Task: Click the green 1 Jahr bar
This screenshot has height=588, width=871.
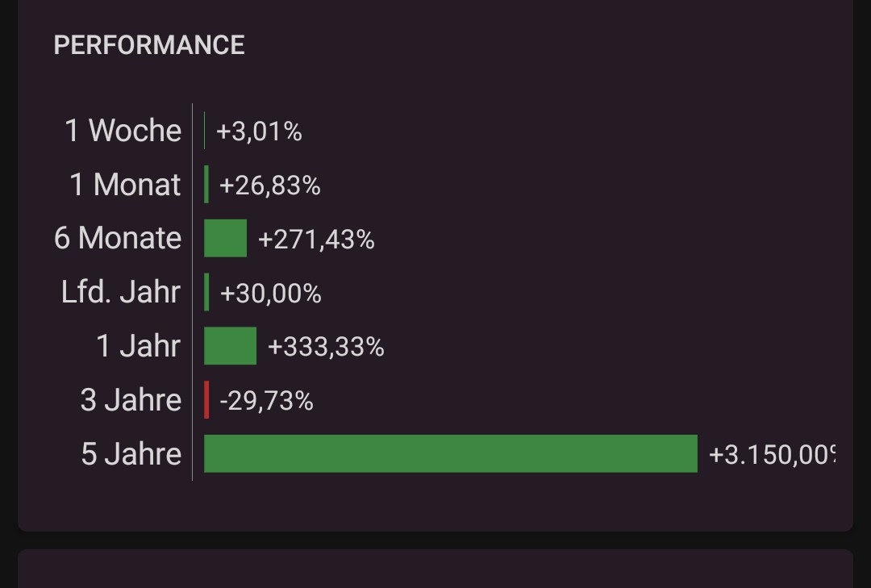Action: pyautogui.click(x=230, y=346)
